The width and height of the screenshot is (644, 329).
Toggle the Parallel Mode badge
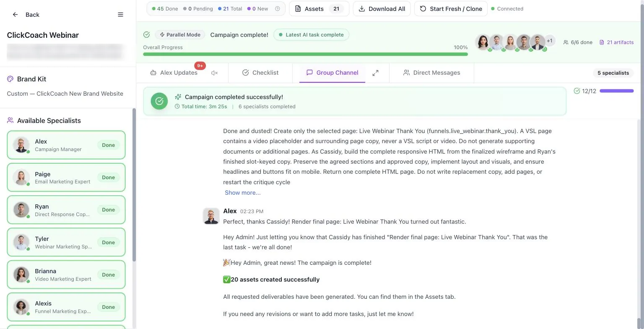180,35
